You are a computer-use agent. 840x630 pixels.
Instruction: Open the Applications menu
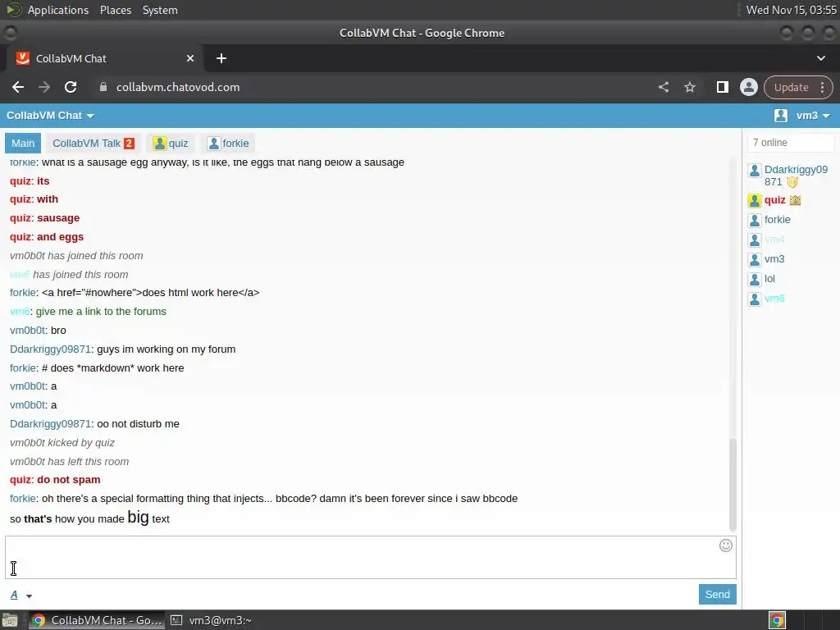click(58, 10)
